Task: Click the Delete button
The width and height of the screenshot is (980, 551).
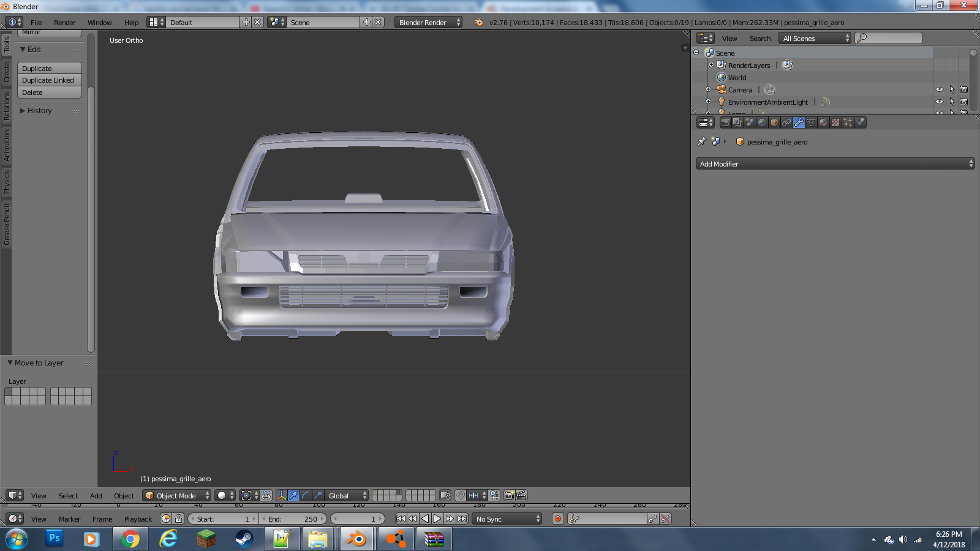Action: [x=49, y=92]
